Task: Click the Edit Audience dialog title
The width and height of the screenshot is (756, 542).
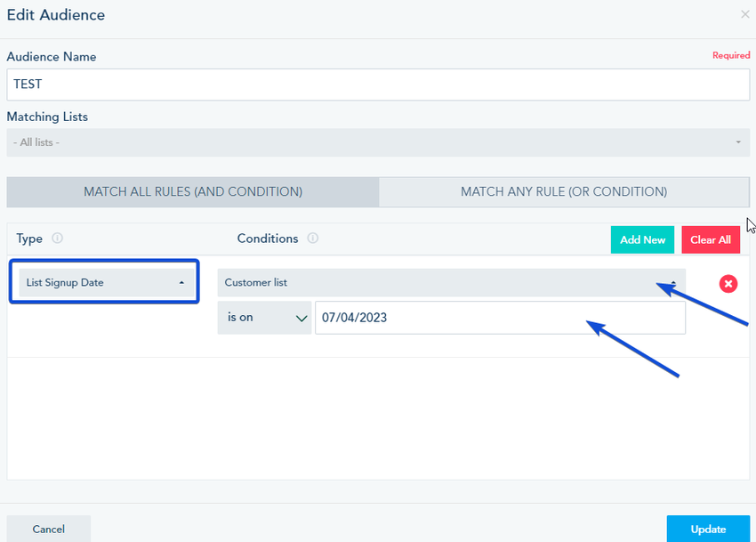Action: coord(56,15)
